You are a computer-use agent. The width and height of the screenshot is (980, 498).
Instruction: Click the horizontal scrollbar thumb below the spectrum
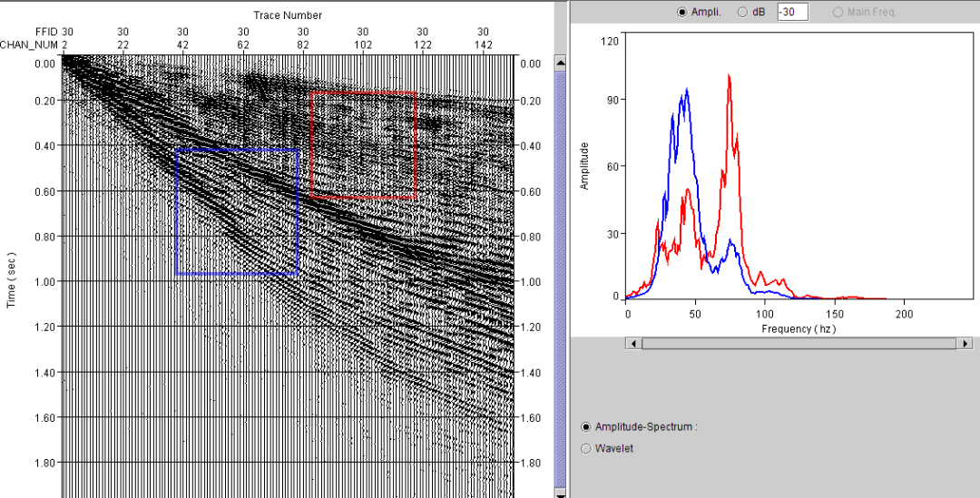(799, 344)
